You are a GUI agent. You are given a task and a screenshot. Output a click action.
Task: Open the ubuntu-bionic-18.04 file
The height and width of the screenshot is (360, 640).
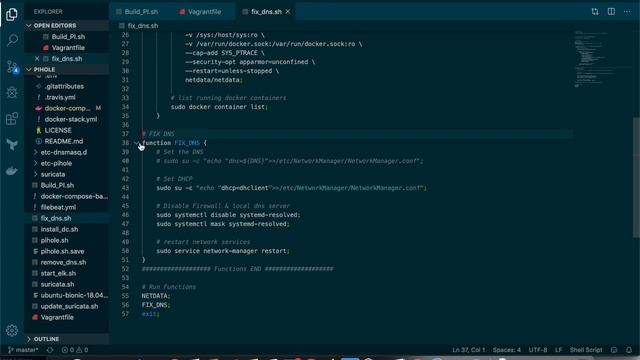[x=74, y=296]
